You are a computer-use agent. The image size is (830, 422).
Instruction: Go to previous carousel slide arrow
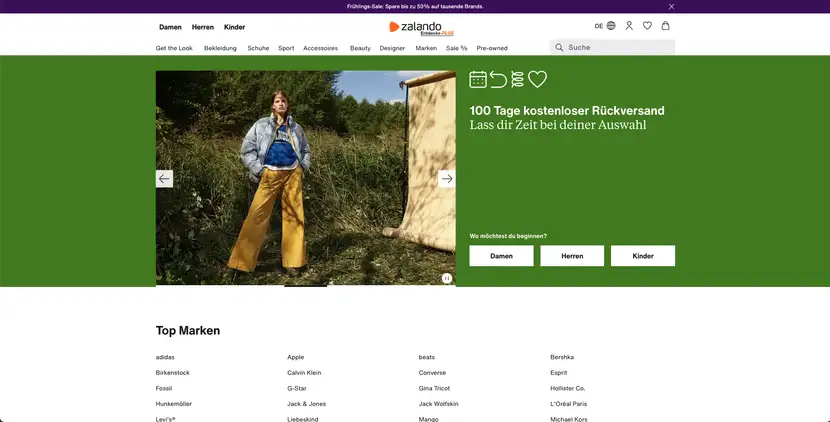pyautogui.click(x=164, y=179)
